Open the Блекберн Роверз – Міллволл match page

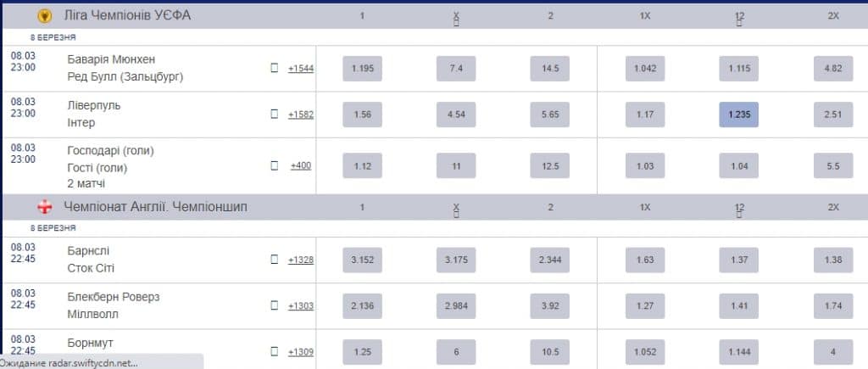point(113,305)
